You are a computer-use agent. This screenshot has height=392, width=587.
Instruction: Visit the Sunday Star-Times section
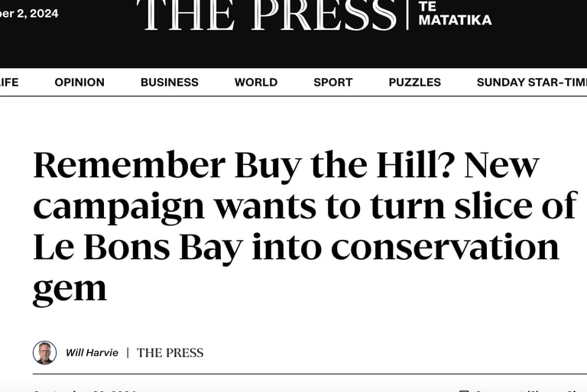coord(531,83)
